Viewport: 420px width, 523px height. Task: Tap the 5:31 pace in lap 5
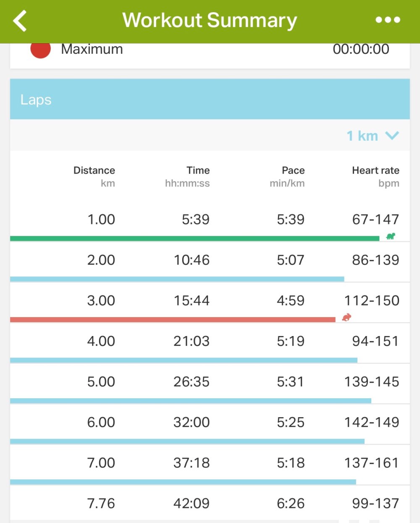point(290,382)
